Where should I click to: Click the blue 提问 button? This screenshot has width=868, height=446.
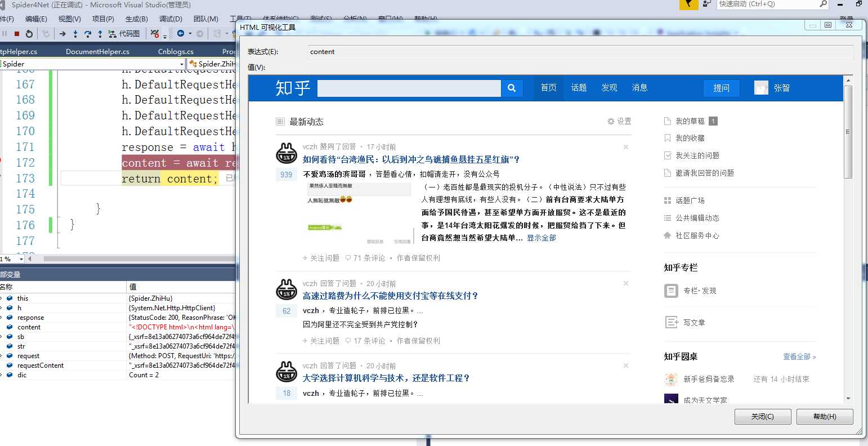pyautogui.click(x=722, y=88)
